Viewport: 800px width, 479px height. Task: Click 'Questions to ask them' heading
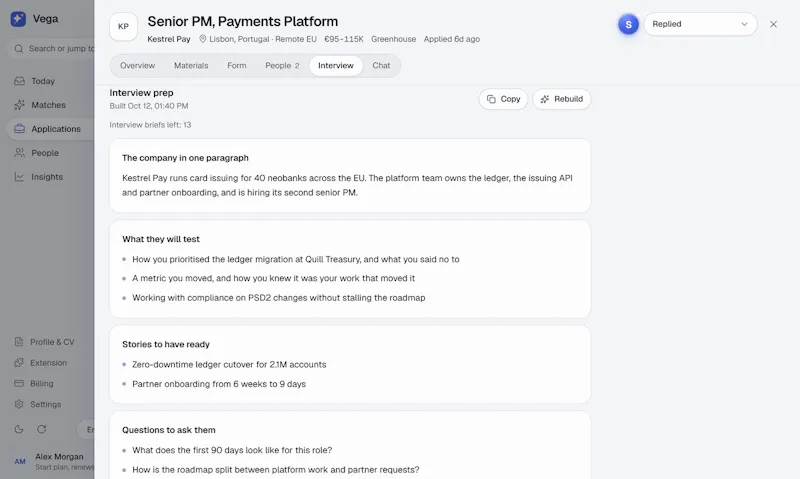(x=168, y=430)
